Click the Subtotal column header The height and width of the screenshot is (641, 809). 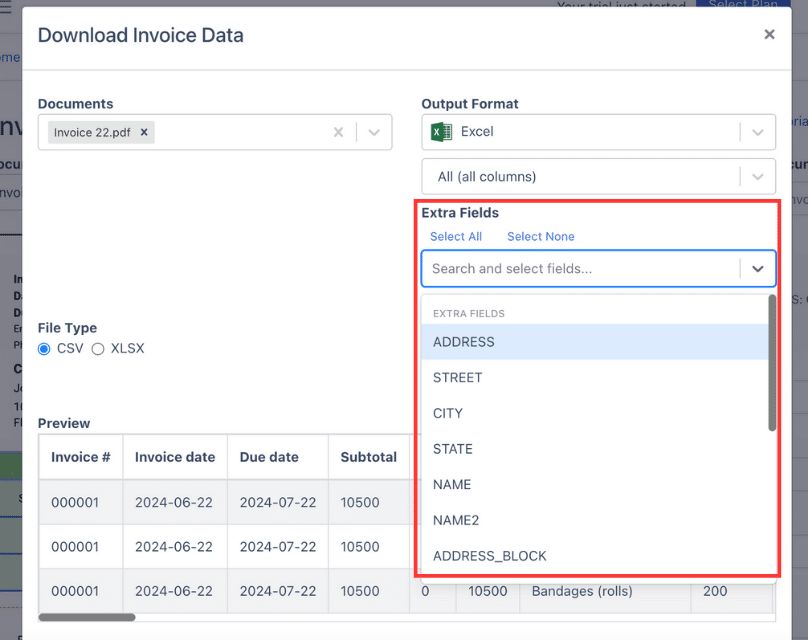click(x=369, y=457)
